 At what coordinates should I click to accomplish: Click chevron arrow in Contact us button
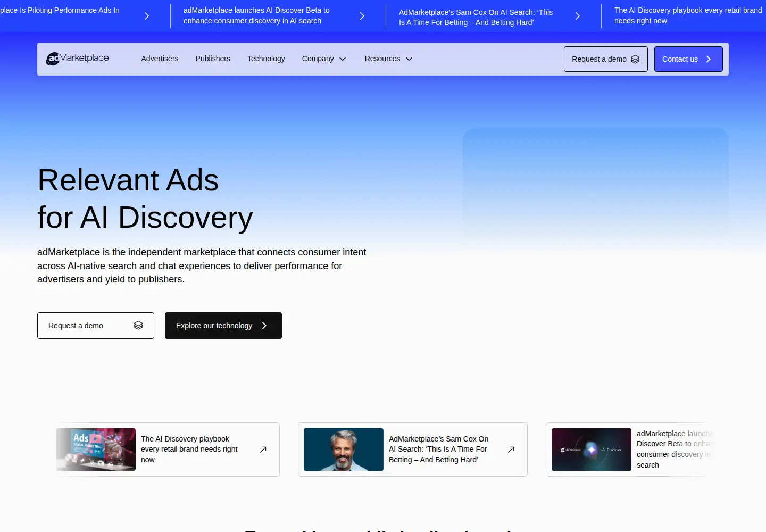709,59
